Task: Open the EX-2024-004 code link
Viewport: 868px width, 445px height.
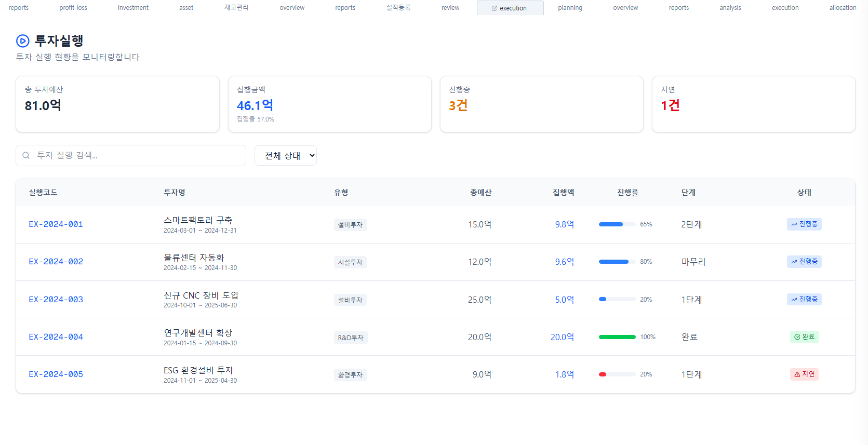Action: (56, 337)
